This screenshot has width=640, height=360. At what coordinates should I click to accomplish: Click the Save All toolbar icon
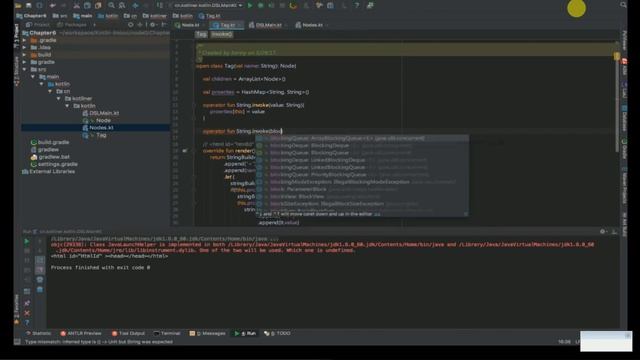pos(29,6)
